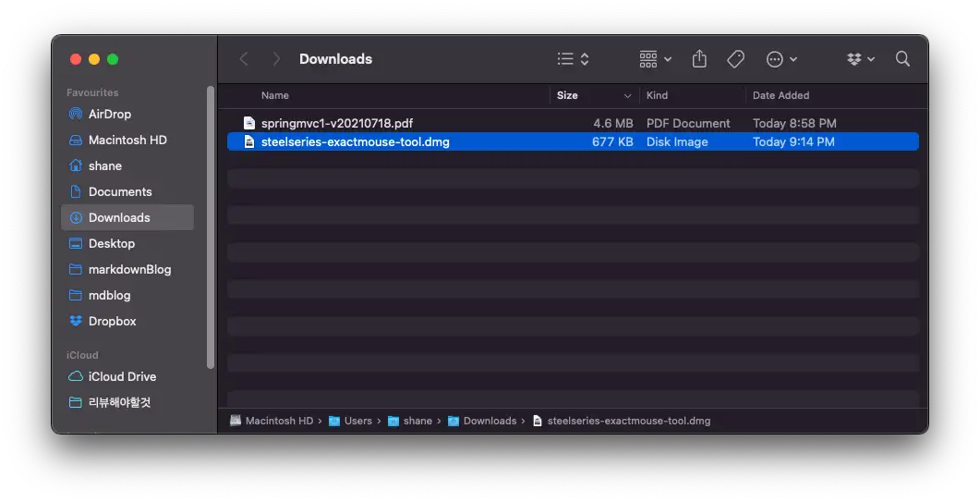The height and width of the screenshot is (502, 980).
Task: Click the dmg disk image icon
Action: 249,141
